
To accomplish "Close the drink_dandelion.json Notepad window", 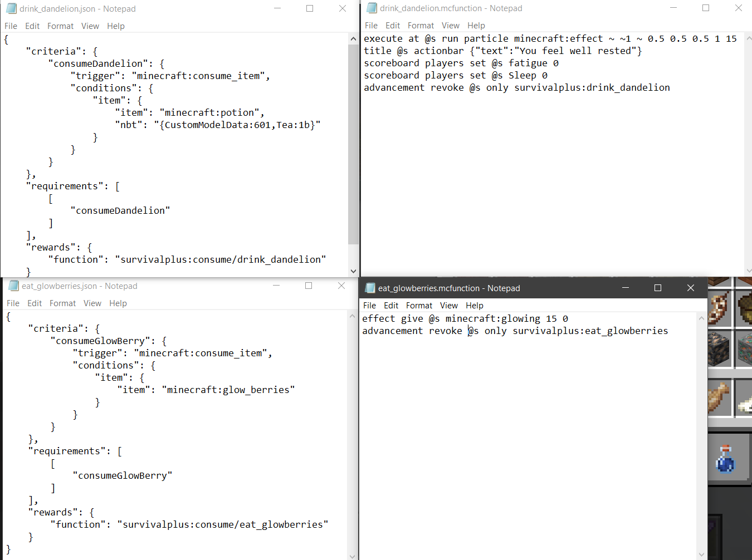I will 343,8.
